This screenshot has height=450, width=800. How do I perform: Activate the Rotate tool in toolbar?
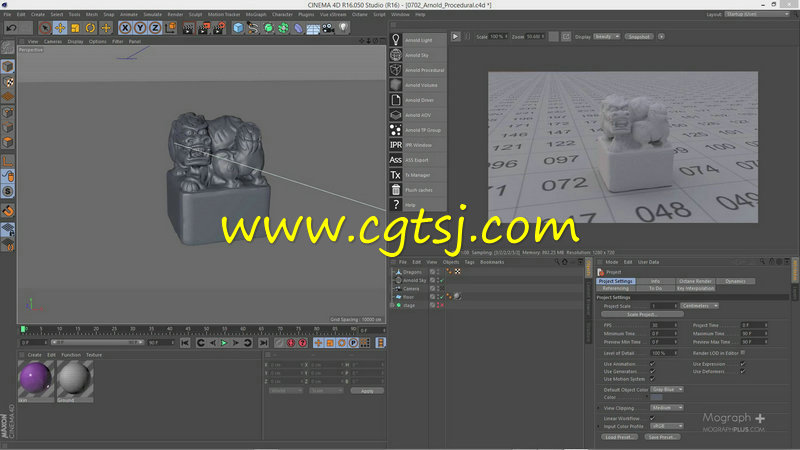pyautogui.click(x=90, y=28)
